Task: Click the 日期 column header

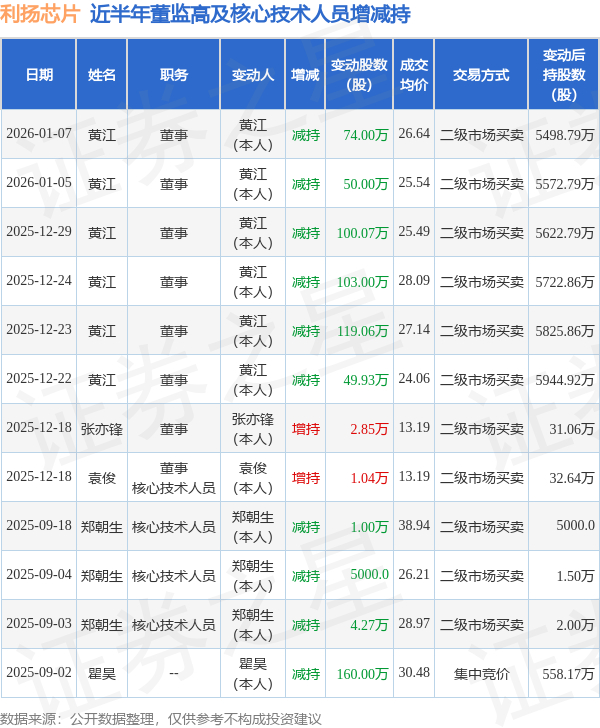Action: [x=39, y=75]
